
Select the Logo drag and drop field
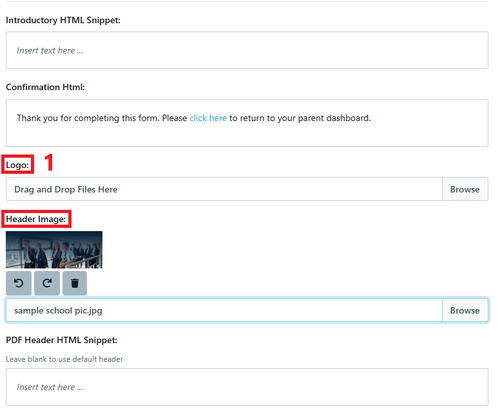224,189
